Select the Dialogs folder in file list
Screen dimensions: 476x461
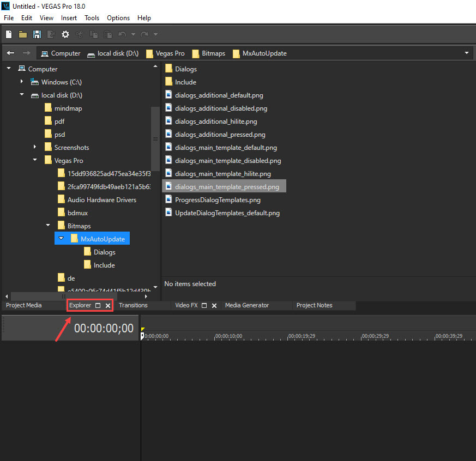[181, 69]
